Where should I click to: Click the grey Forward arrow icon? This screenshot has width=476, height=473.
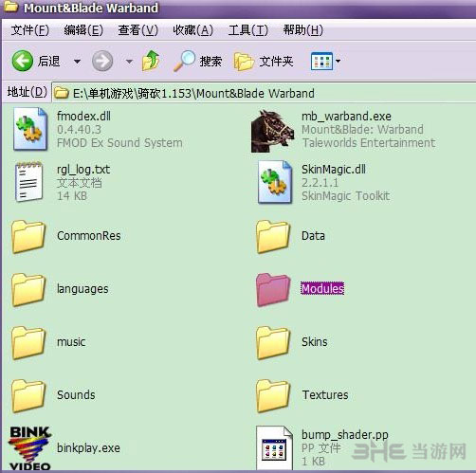point(102,61)
